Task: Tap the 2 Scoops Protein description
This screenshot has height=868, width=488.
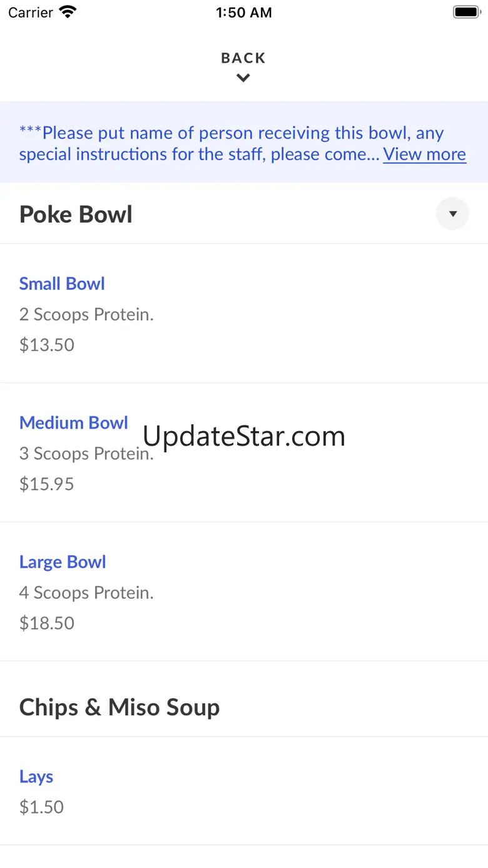Action: tap(86, 314)
